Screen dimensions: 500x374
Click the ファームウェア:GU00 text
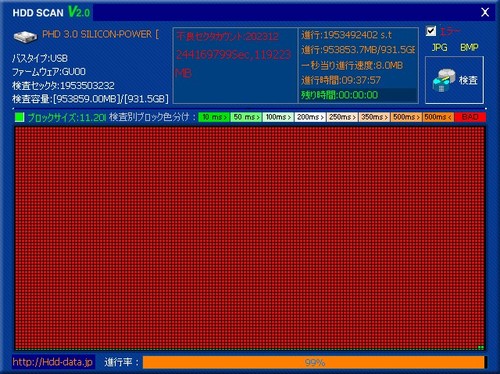[49, 72]
